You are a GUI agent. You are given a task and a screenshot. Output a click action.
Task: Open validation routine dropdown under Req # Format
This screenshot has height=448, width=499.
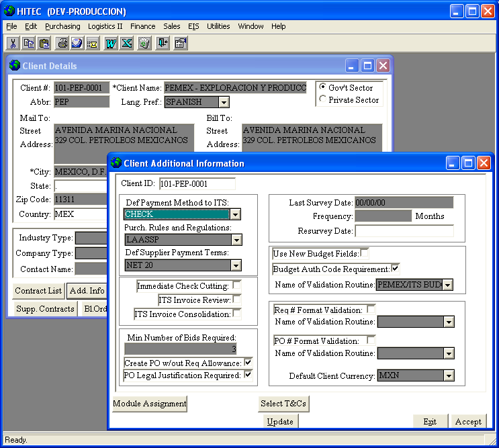tap(449, 322)
